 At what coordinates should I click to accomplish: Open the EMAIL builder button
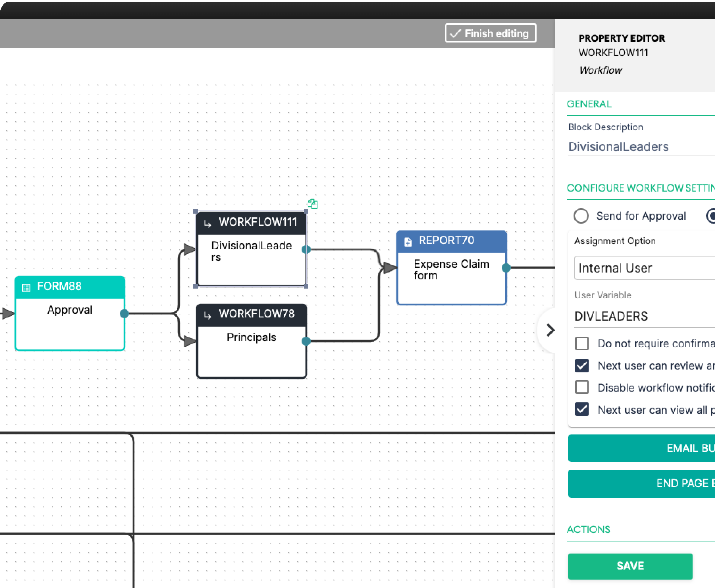[644, 448]
